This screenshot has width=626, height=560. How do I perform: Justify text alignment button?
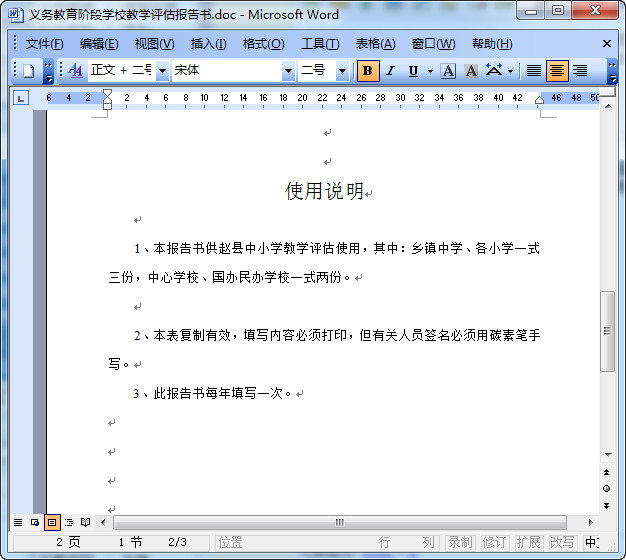[534, 71]
